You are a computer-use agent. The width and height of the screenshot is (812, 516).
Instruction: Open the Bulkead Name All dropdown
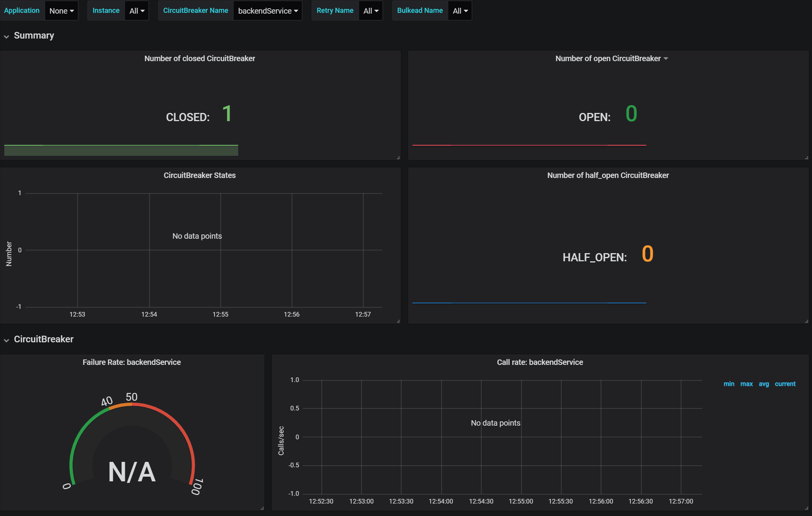460,11
